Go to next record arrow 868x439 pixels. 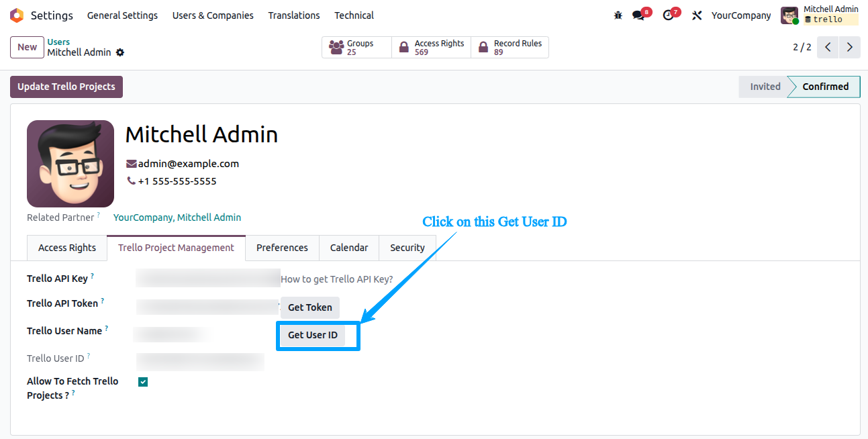click(850, 48)
